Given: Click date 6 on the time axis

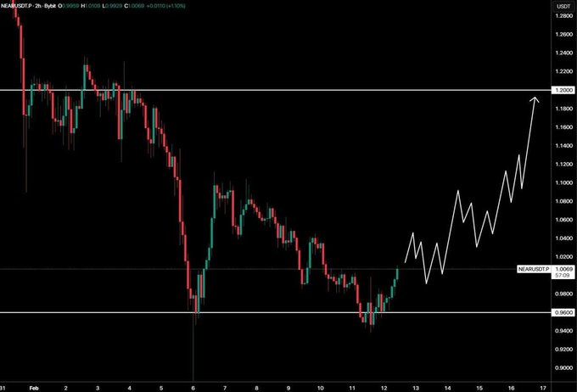Looking at the screenshot, I should (193, 386).
